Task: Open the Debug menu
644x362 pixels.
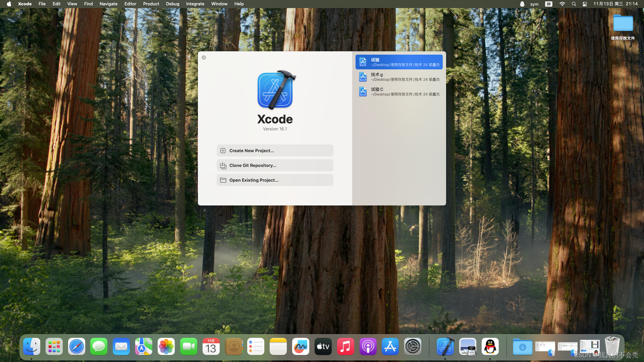Action: tap(172, 4)
